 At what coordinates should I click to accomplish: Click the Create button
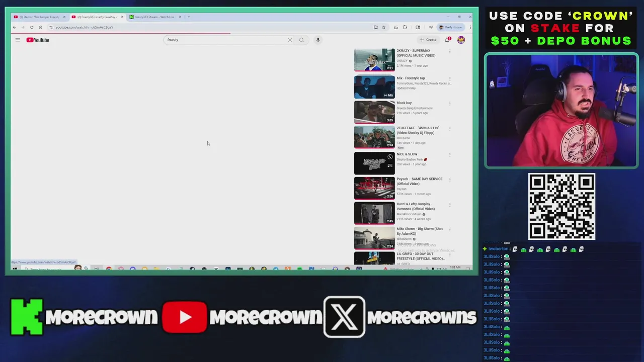tap(428, 40)
